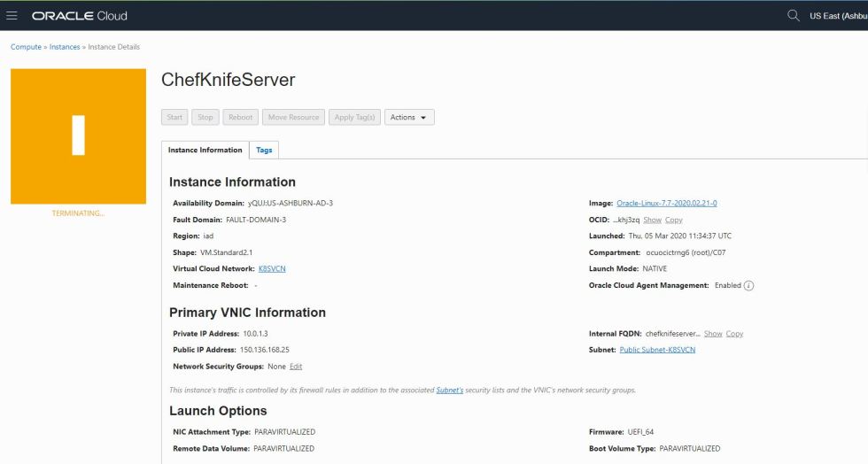This screenshot has width=868, height=464.
Task: Click the Oracle Cloud logo
Action: (x=80, y=16)
